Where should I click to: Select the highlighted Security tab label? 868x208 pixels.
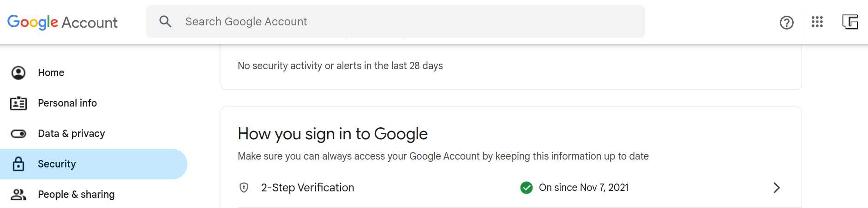pyautogui.click(x=57, y=164)
